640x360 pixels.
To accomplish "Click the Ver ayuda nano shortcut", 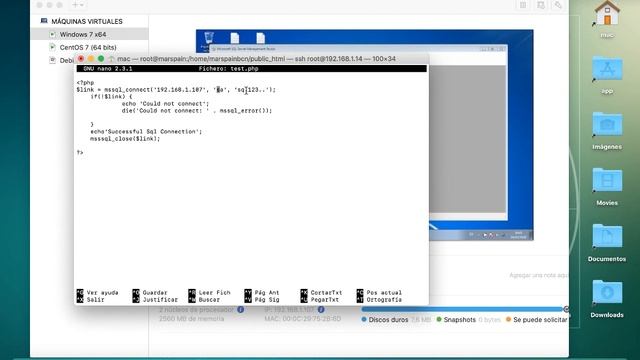I will click(x=98, y=293).
